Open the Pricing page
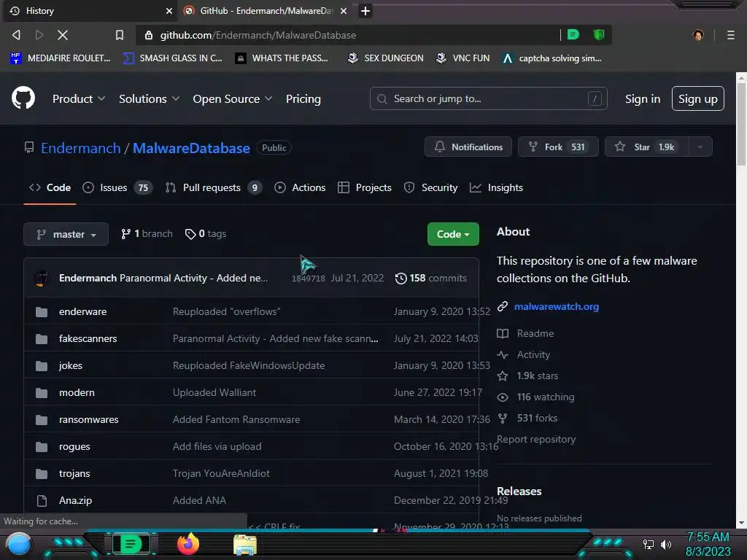The image size is (747, 560). (x=303, y=98)
